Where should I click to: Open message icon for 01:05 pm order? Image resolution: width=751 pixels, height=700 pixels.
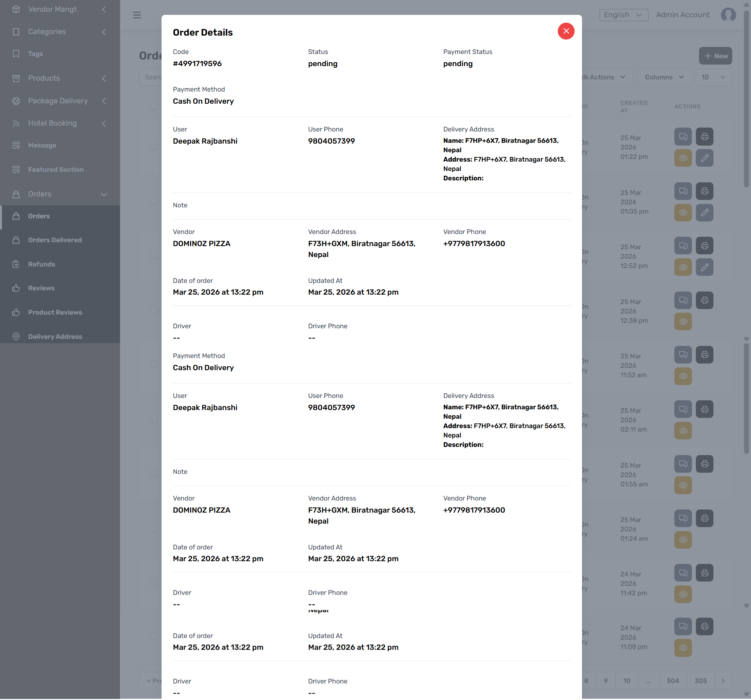[x=683, y=191]
